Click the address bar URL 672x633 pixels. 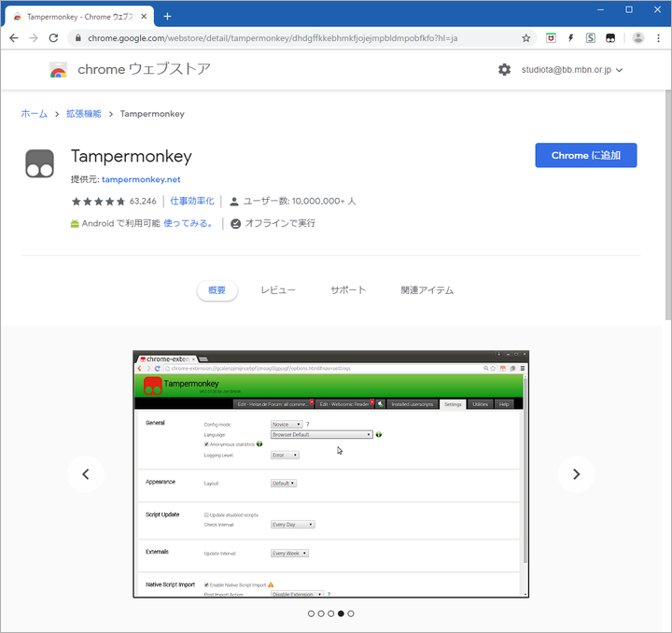click(x=273, y=38)
